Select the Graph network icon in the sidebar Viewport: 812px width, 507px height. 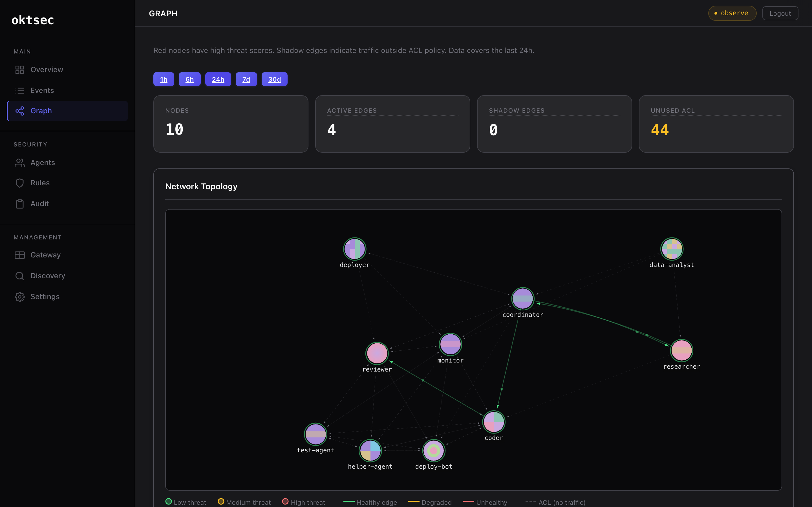[x=20, y=111]
